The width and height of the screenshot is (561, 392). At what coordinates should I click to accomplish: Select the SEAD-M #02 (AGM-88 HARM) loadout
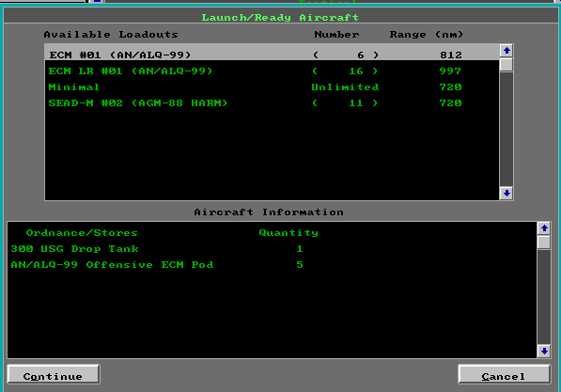coord(272,103)
